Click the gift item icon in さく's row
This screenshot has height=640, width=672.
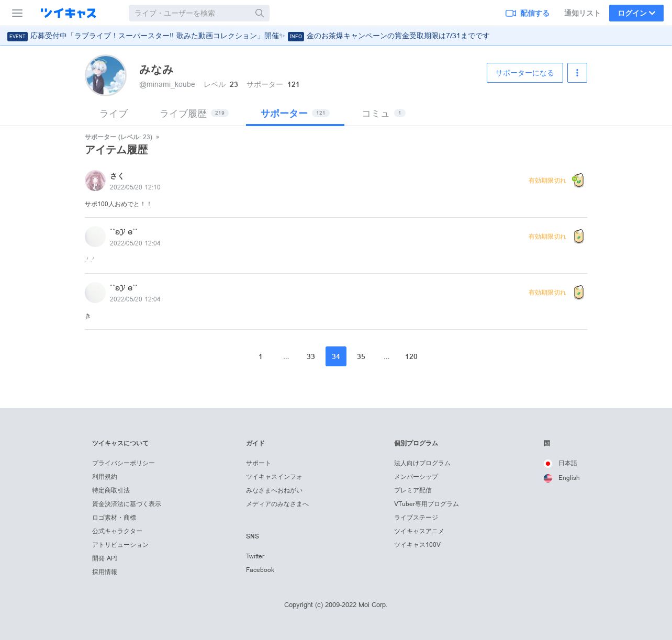click(x=578, y=180)
